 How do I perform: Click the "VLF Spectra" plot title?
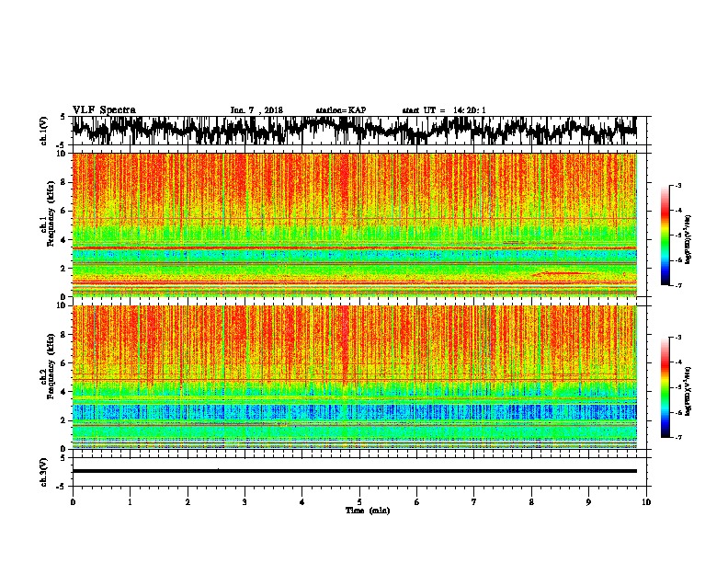[104, 110]
